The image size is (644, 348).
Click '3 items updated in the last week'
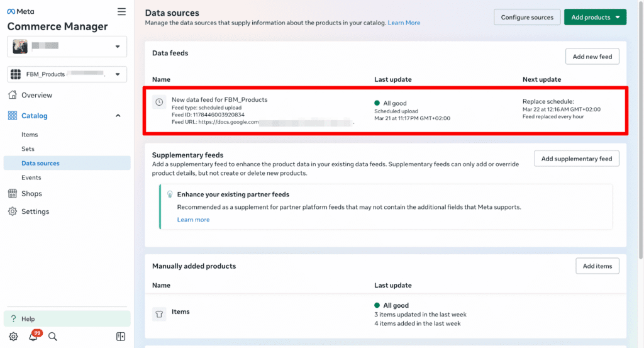tap(420, 315)
